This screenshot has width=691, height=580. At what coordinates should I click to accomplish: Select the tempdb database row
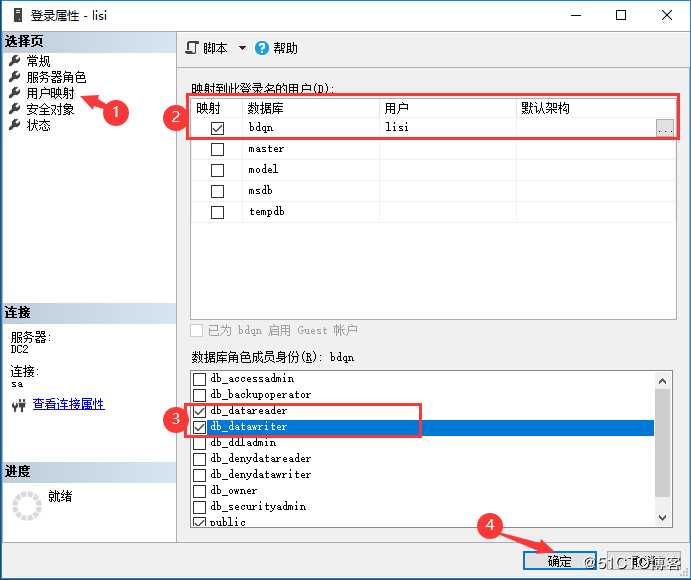click(433, 212)
